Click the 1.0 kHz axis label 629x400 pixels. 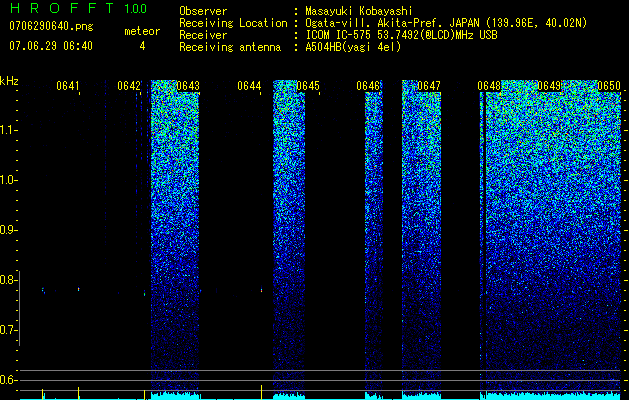click(x=8, y=180)
